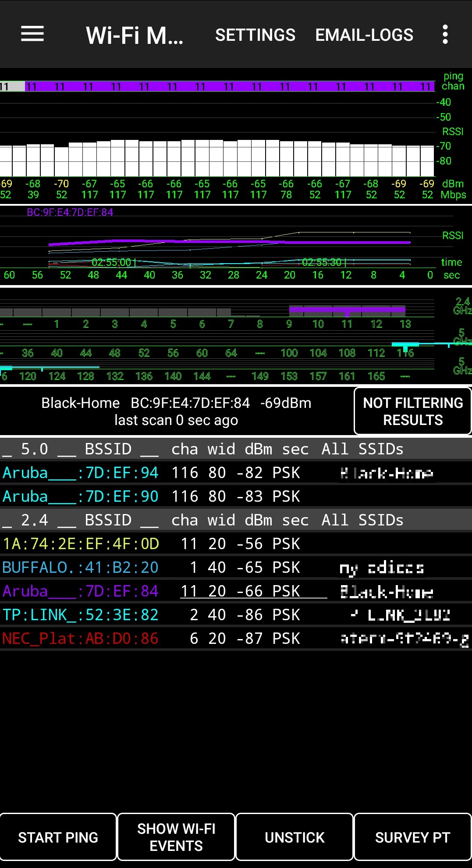The image size is (472, 868).
Task: Tap channel 165 label in 5 GHz chart
Action: [376, 376]
